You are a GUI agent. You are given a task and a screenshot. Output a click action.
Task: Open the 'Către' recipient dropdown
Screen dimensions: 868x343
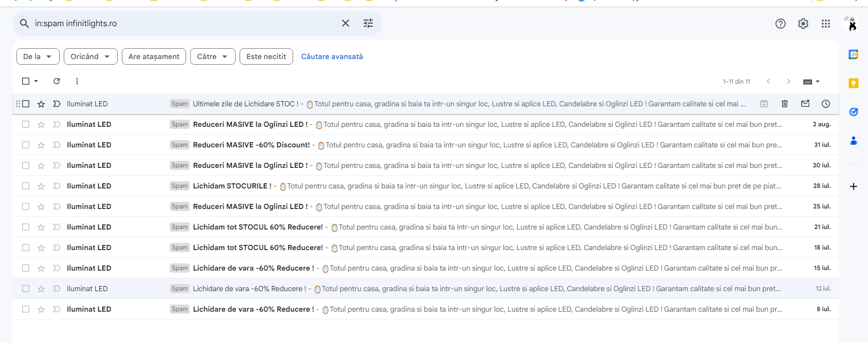pyautogui.click(x=212, y=56)
